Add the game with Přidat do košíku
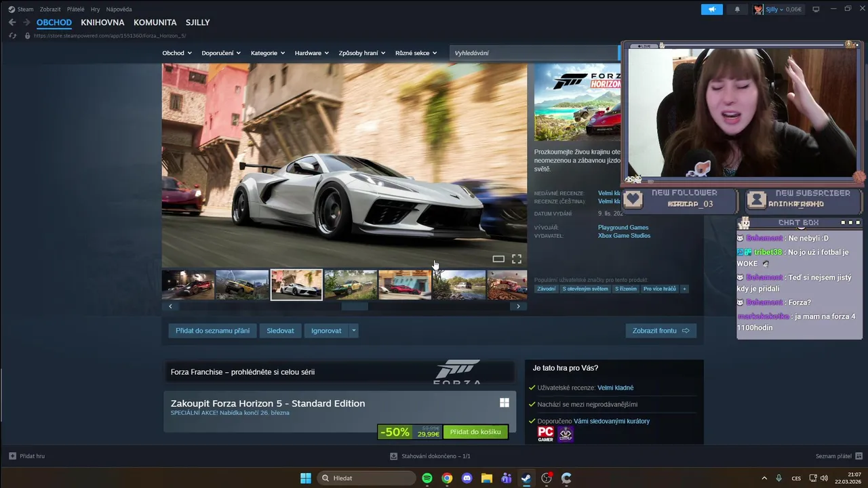The height and width of the screenshot is (488, 868). [475, 432]
